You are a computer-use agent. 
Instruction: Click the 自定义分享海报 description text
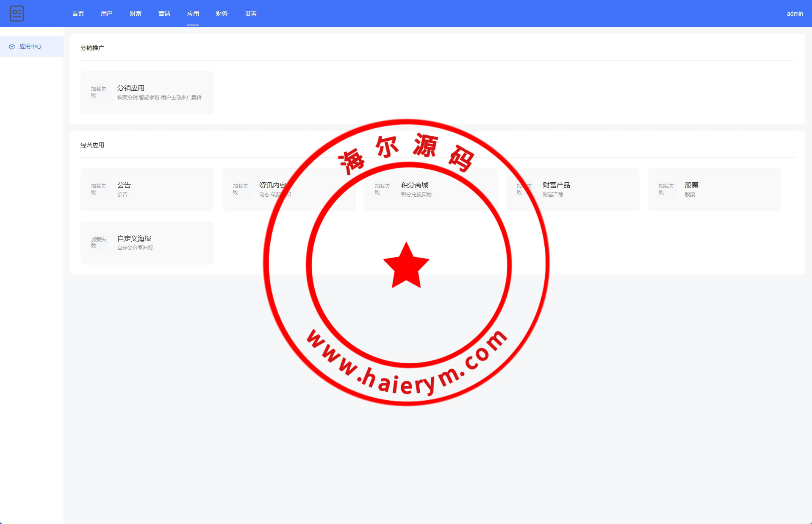click(135, 248)
